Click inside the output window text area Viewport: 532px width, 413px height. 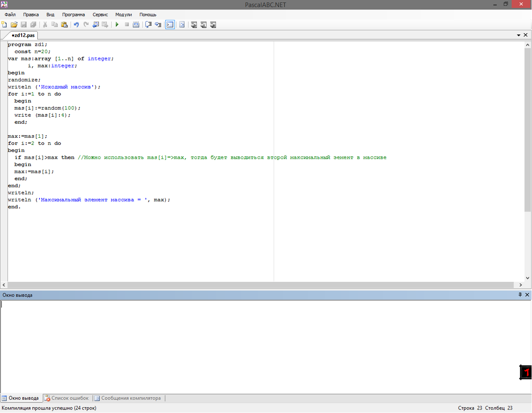point(257,346)
